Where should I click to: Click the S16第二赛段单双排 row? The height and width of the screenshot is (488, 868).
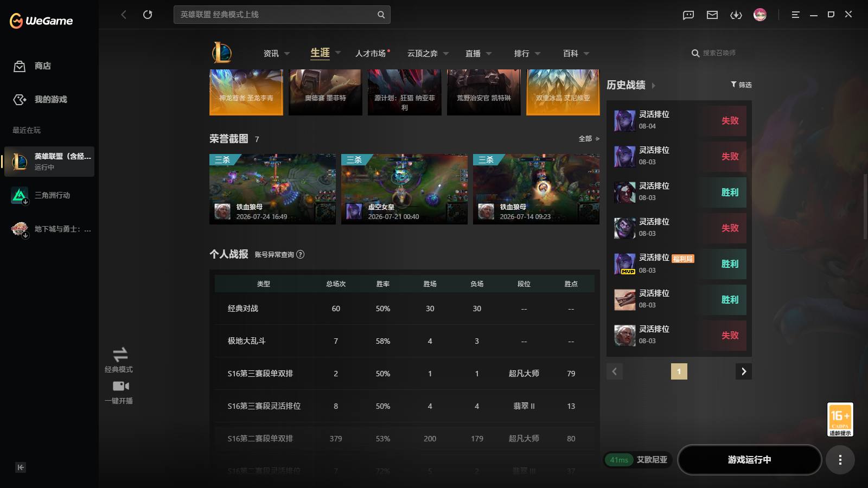point(405,439)
